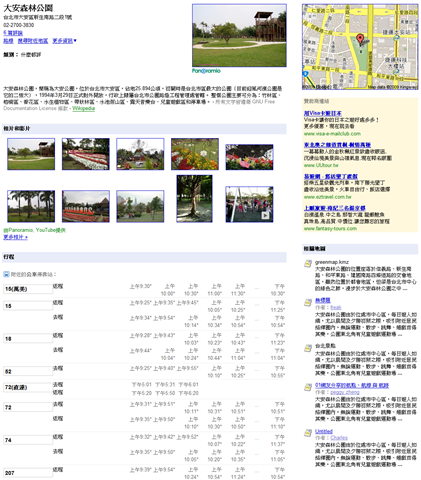
Task: Open the green Wikipedia source link
Action: (83, 108)
